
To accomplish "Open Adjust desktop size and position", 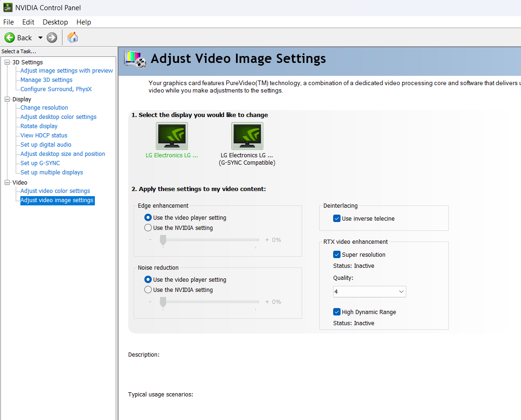I will [x=62, y=154].
